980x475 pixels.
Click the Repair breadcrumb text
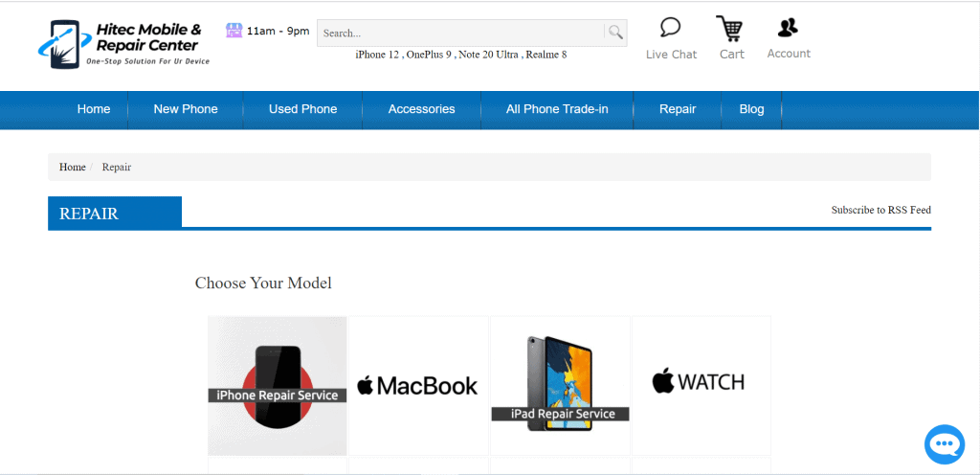[x=117, y=168]
